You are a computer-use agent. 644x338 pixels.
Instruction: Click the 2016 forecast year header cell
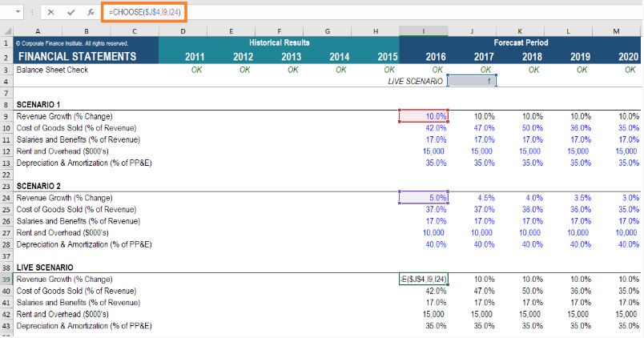pos(424,56)
